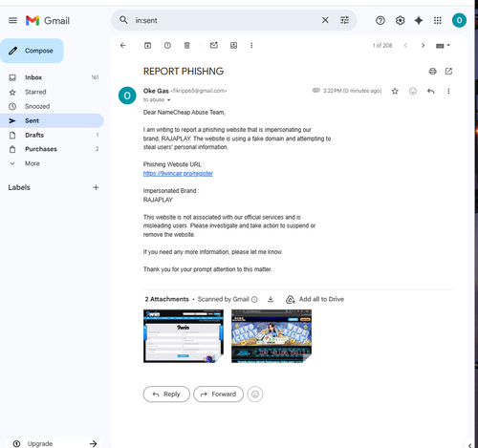Open the account avatar in the top bar
Image resolution: width=478 pixels, height=448 pixels.
pos(459,20)
